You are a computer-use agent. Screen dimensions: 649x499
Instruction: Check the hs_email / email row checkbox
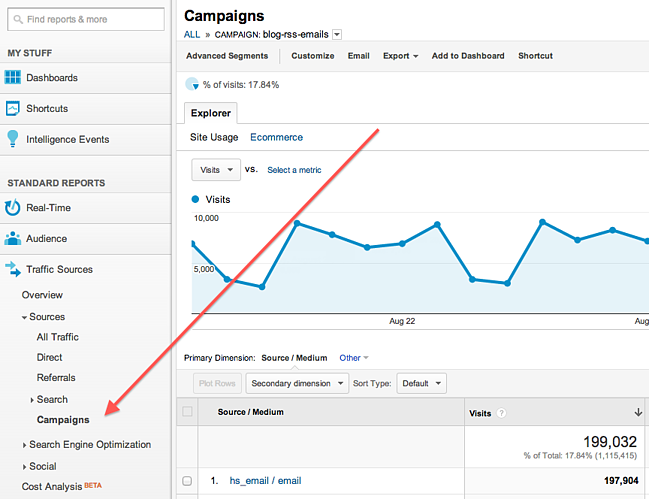[187, 481]
